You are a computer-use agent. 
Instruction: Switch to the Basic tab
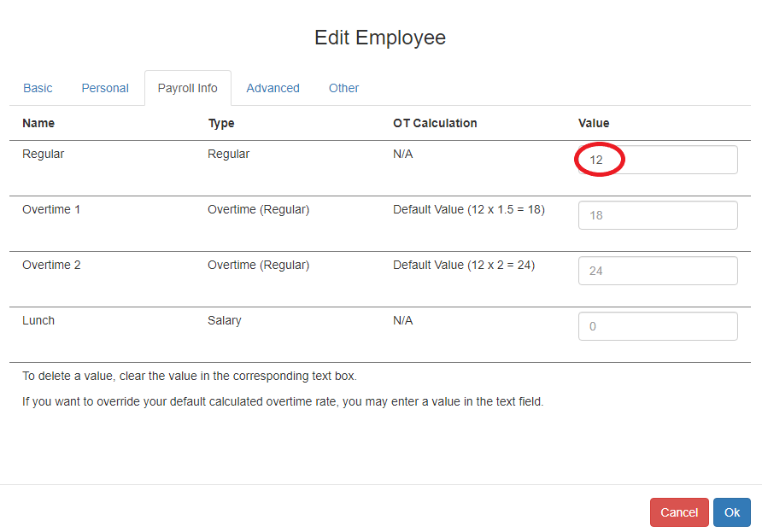[38, 88]
